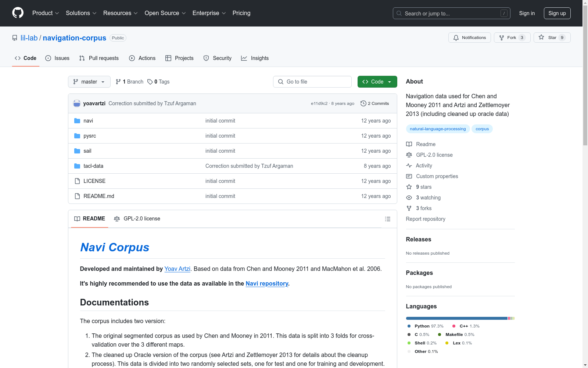Switch to the Pull requests tab

click(99, 58)
